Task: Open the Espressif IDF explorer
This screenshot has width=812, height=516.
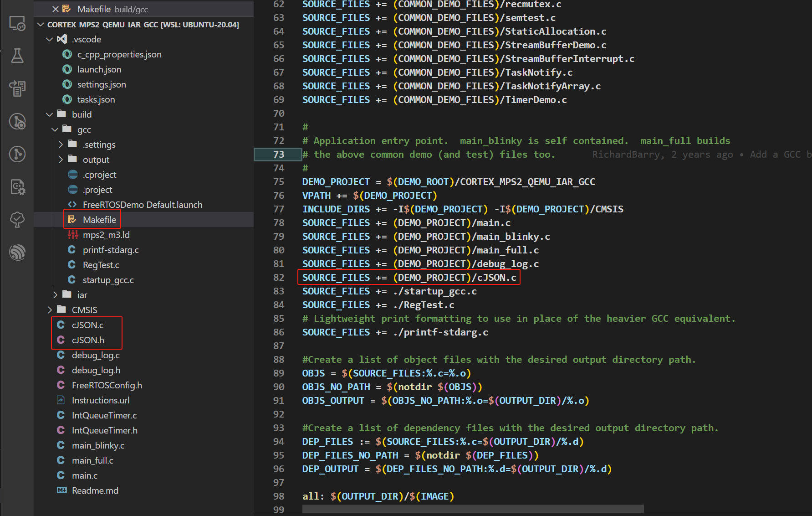Action: (17, 252)
